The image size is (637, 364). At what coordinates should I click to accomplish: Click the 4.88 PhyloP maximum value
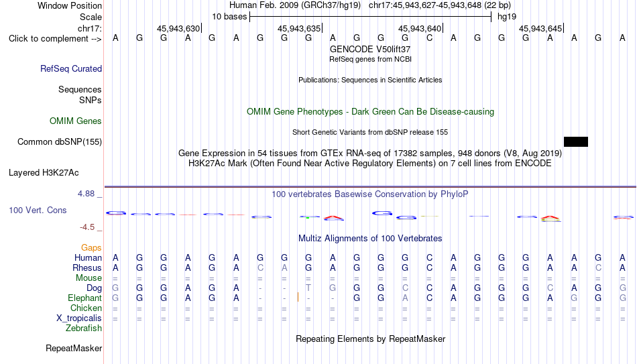pos(86,194)
